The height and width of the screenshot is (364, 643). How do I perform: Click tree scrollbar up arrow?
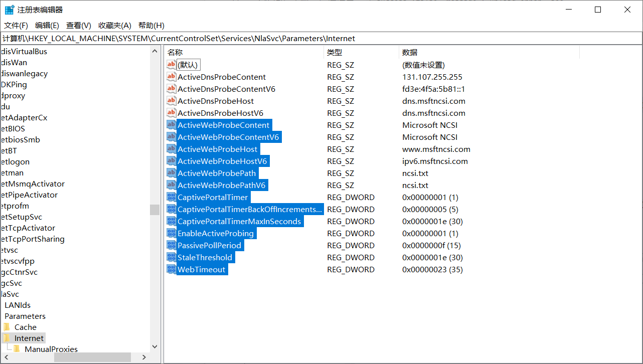pos(154,51)
